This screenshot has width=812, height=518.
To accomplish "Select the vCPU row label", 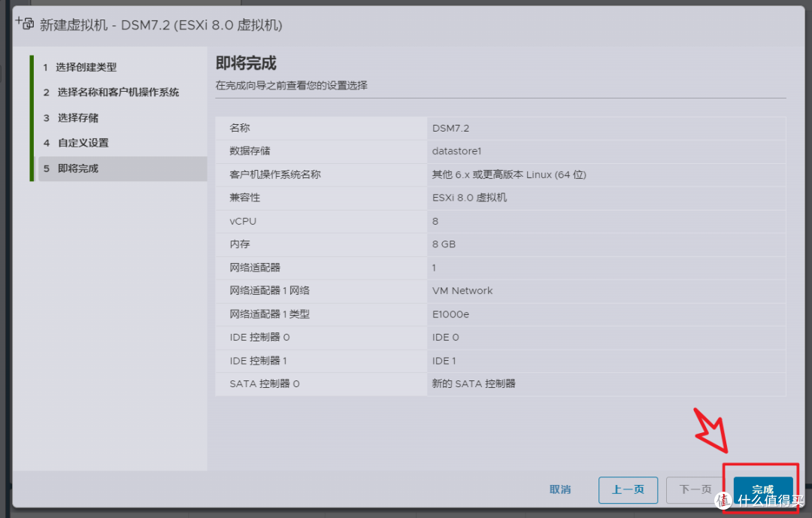I will 243,221.
